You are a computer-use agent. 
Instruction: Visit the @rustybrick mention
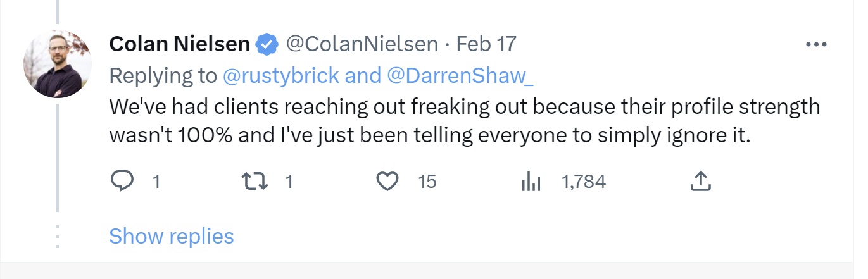282,76
